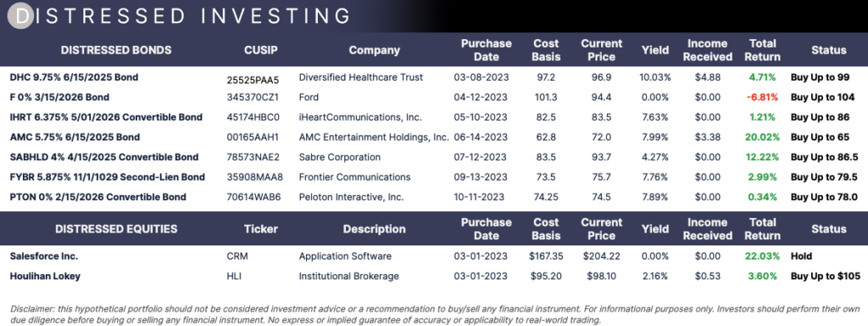Select Peloton Interactive, Inc. company name
The image size is (868, 326).
[x=351, y=197]
